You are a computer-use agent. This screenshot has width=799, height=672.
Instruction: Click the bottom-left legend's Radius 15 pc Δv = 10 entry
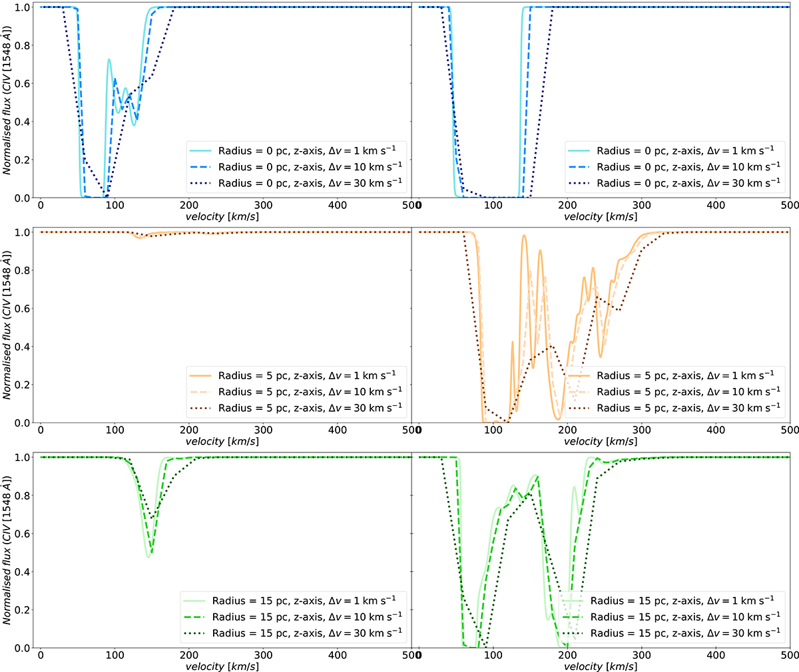coord(306,617)
